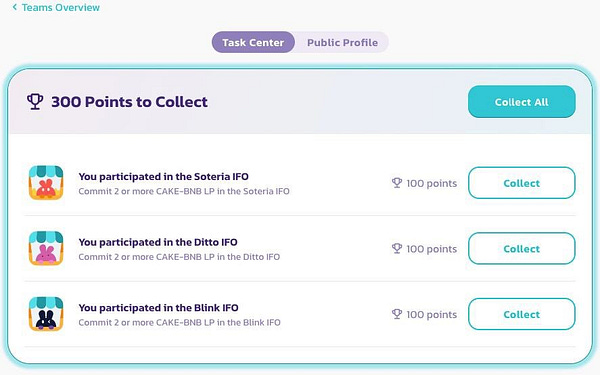Click the trophy icon in Soteria row
This screenshot has height=375, width=600.
coord(397,183)
